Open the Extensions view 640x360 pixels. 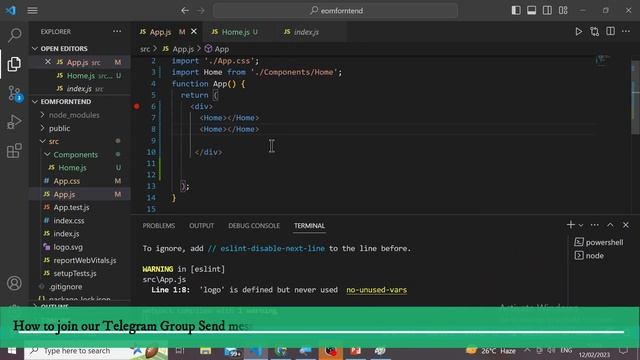[x=14, y=151]
